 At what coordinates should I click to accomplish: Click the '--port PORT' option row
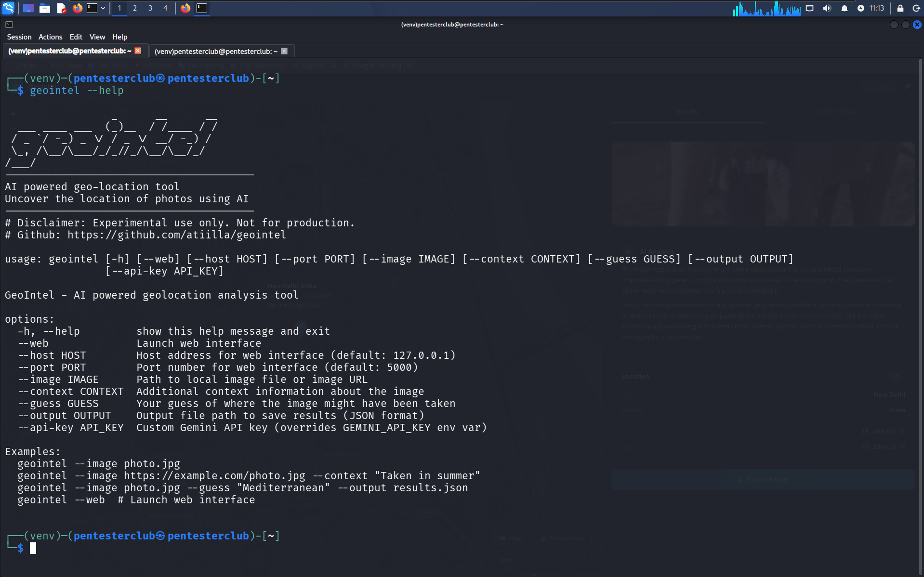[218, 367]
